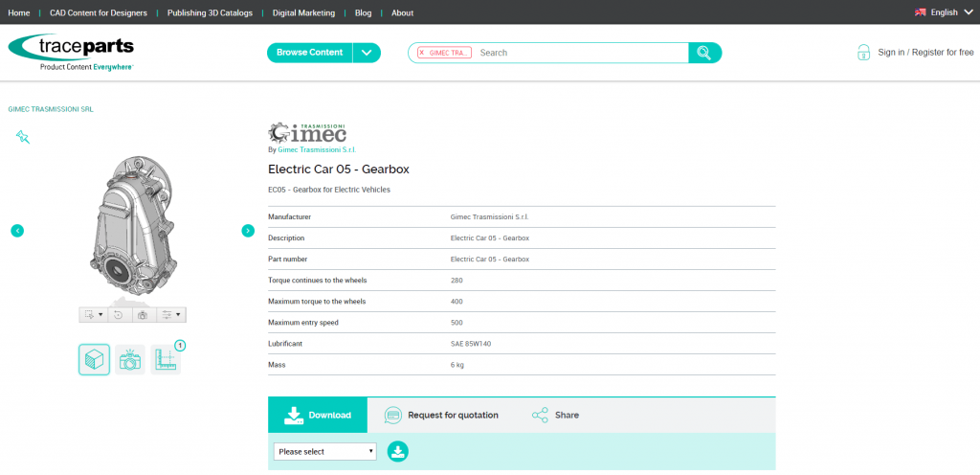Click the magnifier search button

pos(705,53)
